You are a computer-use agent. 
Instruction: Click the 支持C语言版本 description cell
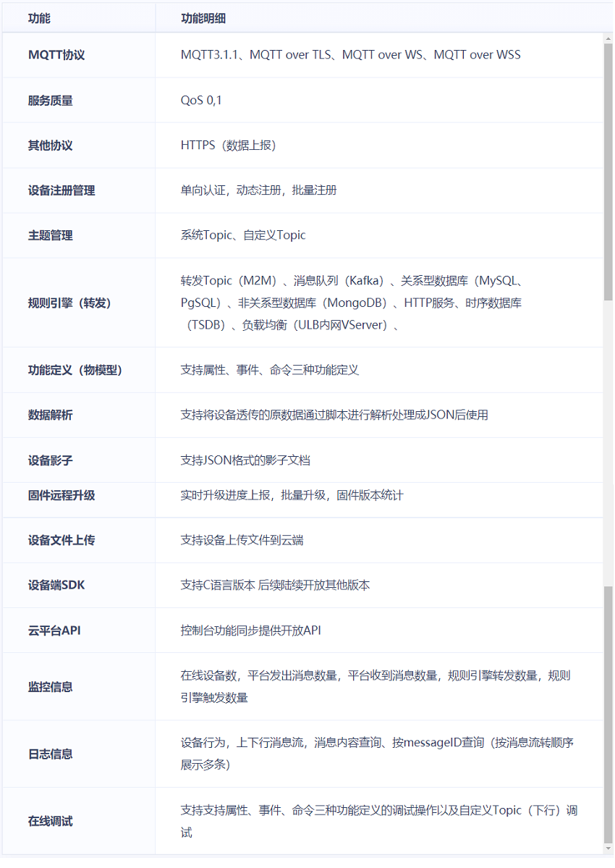point(275,585)
